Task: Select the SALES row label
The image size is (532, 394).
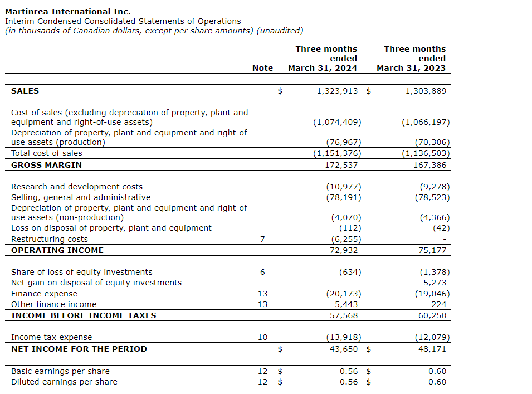Action: (25, 91)
